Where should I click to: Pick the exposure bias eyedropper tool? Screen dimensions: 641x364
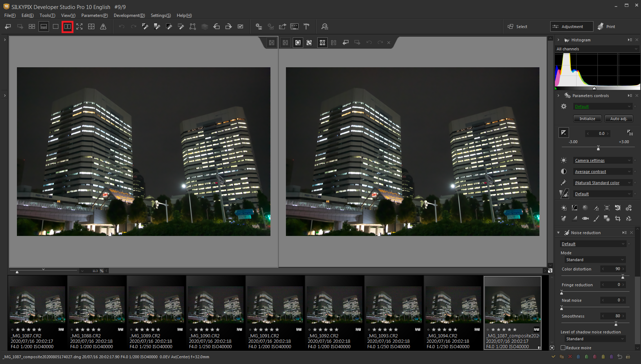145,27
